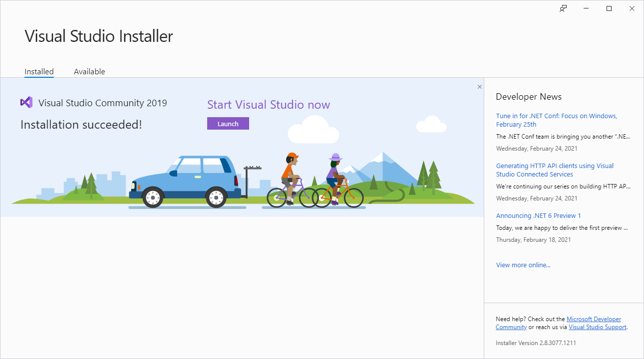Close the Visual Studio Installer window
Image resolution: width=644 pixels, height=359 pixels.
pos(632,8)
